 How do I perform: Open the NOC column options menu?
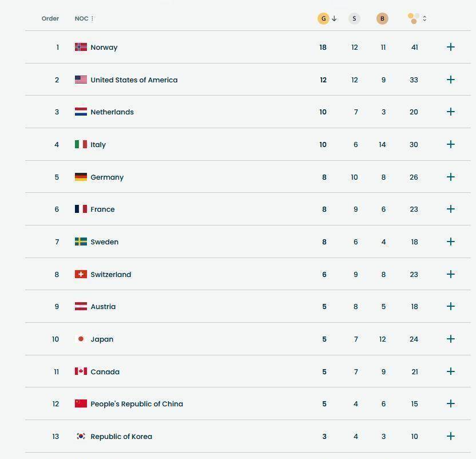(x=92, y=18)
